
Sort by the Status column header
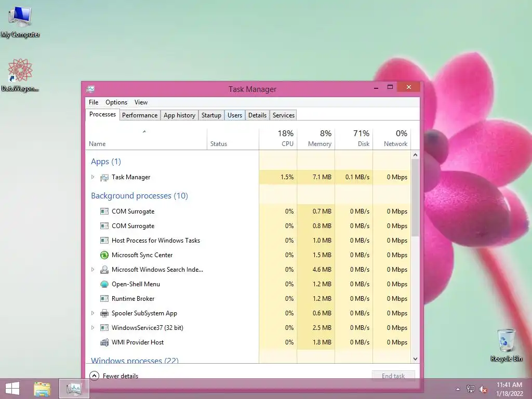coord(233,139)
